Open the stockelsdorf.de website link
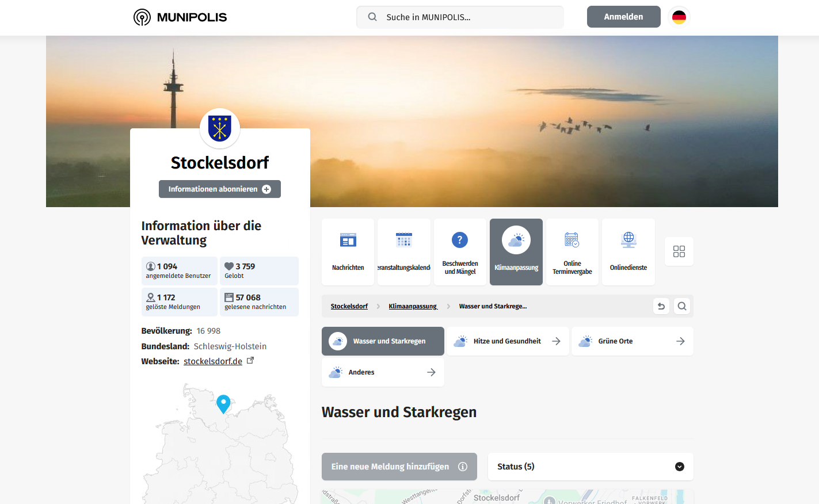Image resolution: width=819 pixels, height=504 pixels. pos(213,361)
